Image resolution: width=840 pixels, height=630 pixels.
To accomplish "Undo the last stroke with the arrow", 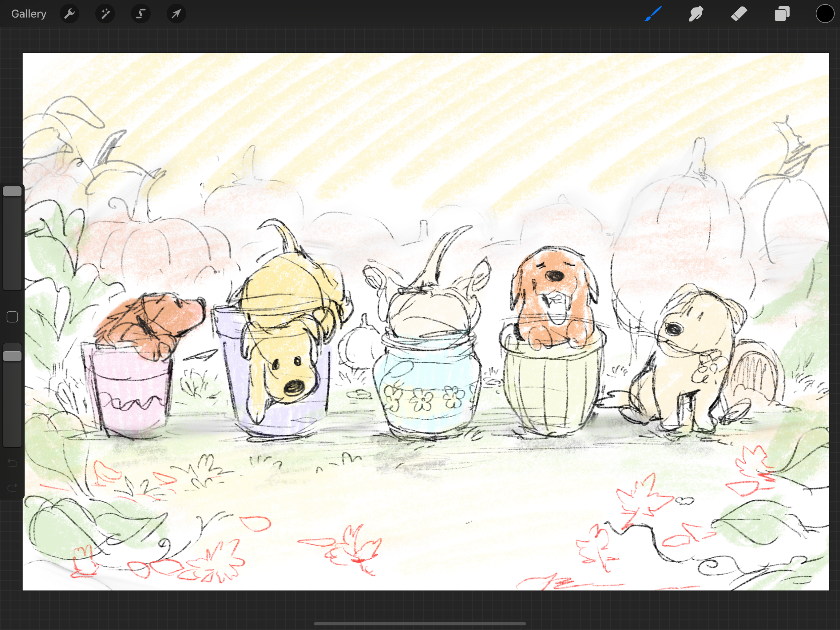I will [12, 463].
